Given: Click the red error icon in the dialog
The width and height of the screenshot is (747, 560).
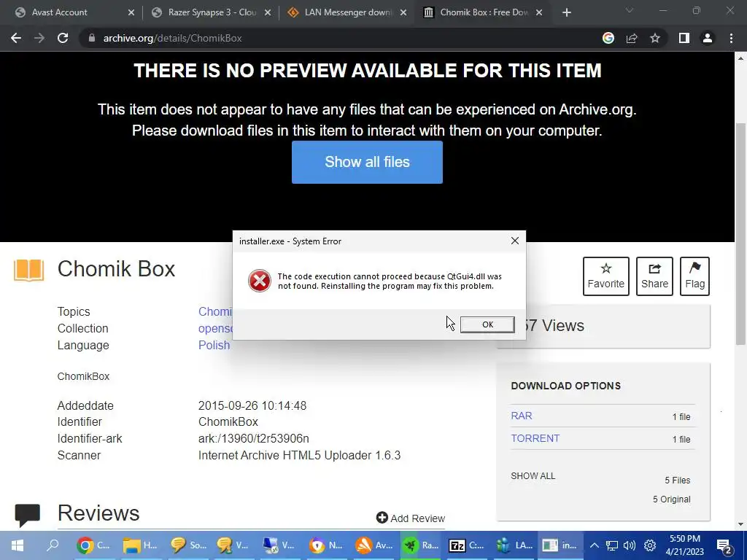Looking at the screenshot, I should point(259,281).
